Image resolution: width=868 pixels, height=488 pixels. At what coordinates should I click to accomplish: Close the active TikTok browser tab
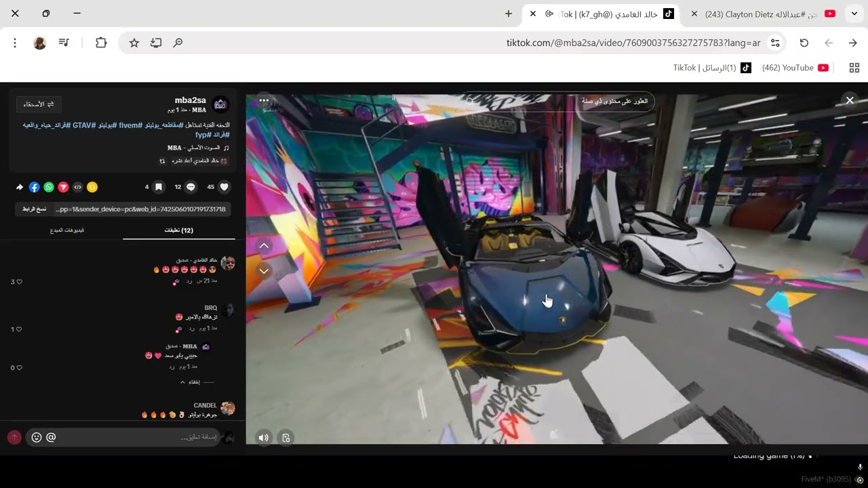pos(533,14)
